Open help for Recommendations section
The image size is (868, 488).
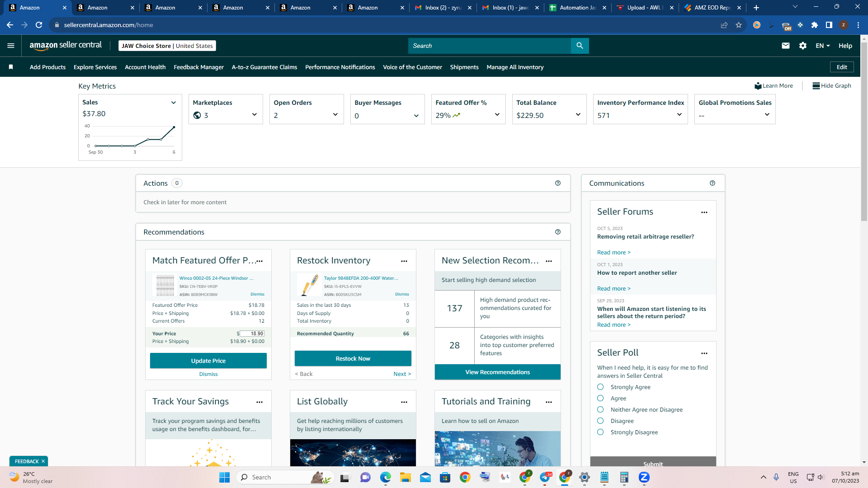click(x=558, y=232)
